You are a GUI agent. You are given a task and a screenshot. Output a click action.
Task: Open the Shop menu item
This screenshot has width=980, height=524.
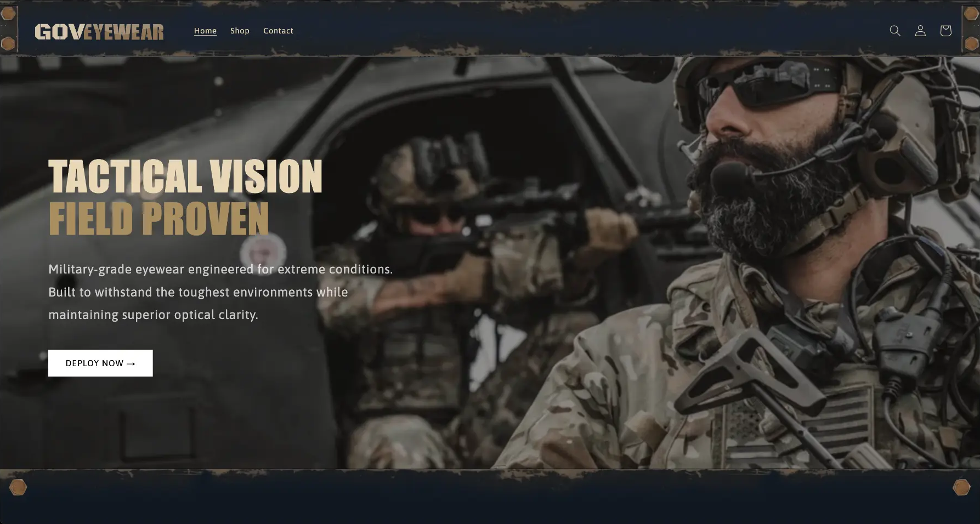pyautogui.click(x=240, y=31)
